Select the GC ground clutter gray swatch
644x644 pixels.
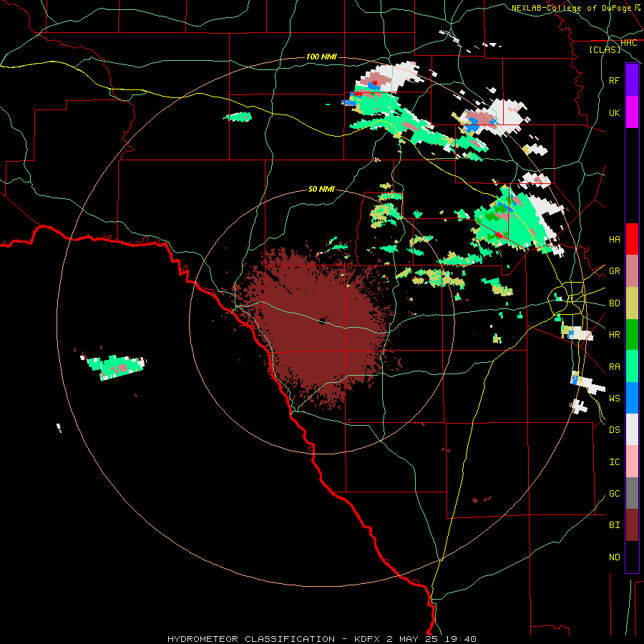(632, 493)
